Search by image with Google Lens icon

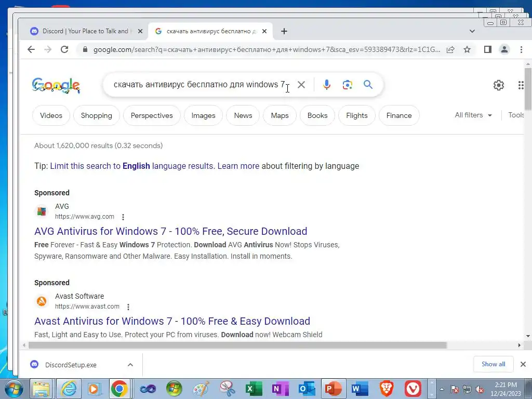[348, 85]
